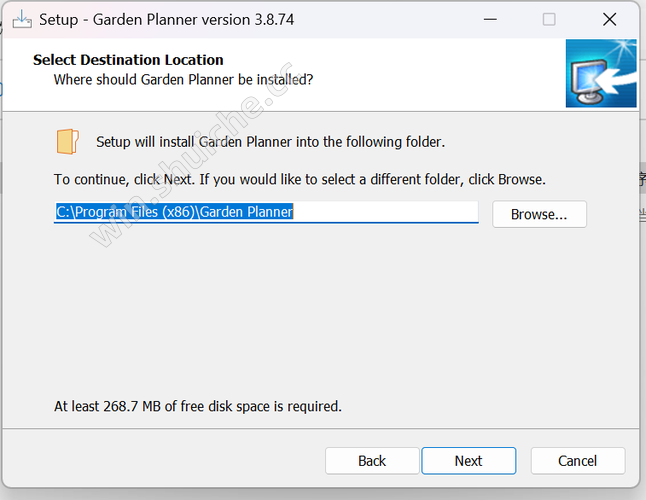Click 'Where should Garden Planner be installed?' text

183,79
